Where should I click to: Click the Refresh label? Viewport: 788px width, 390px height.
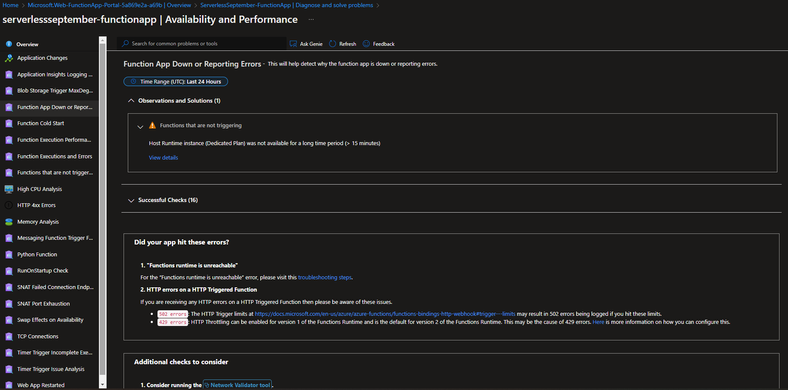(347, 44)
